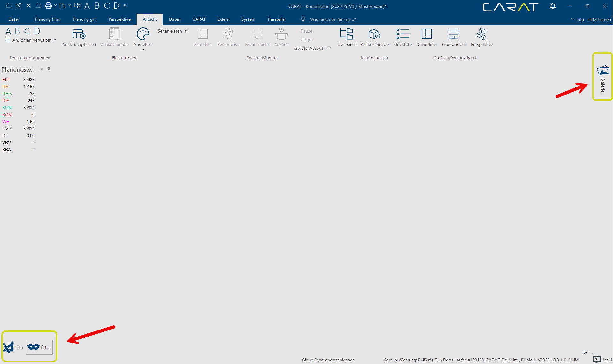
Task: Click the Aussehen palette icon
Action: [x=143, y=34]
